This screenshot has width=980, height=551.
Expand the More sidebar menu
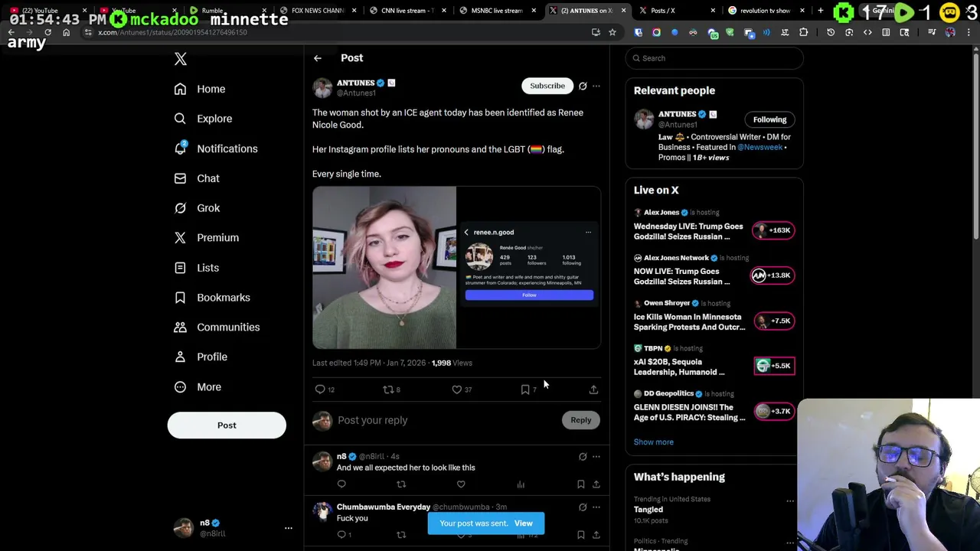pyautogui.click(x=198, y=386)
